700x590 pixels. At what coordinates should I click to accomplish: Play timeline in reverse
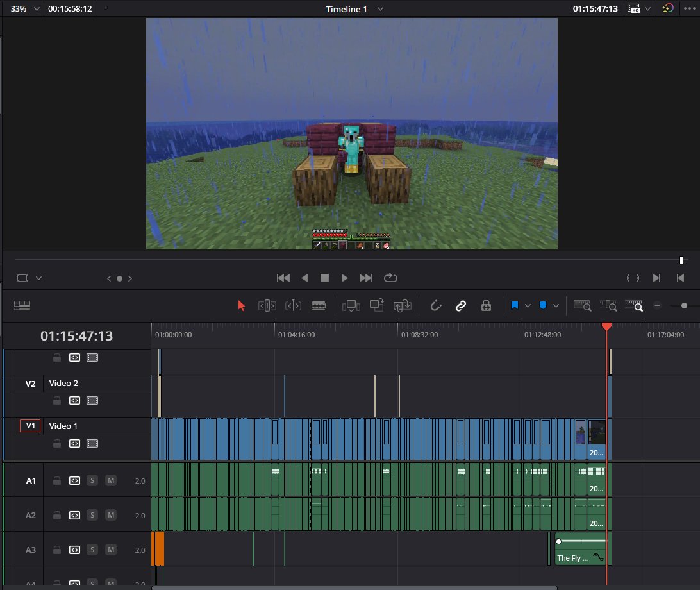(x=304, y=278)
